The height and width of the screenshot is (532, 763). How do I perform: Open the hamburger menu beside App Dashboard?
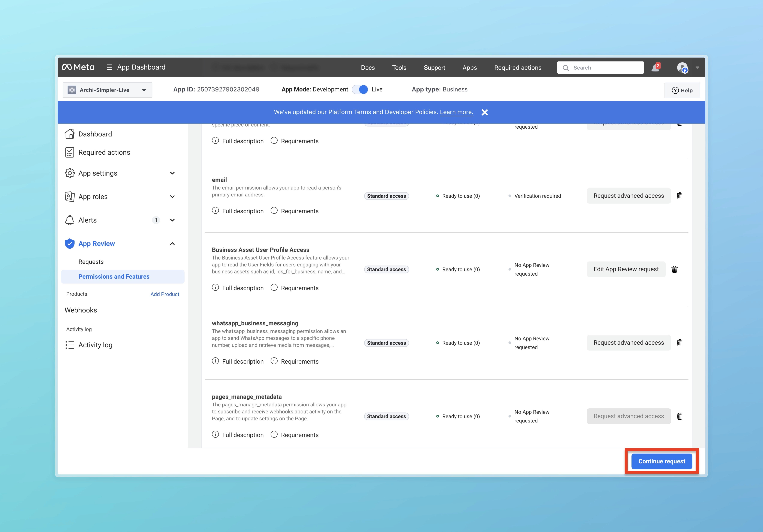click(x=109, y=67)
